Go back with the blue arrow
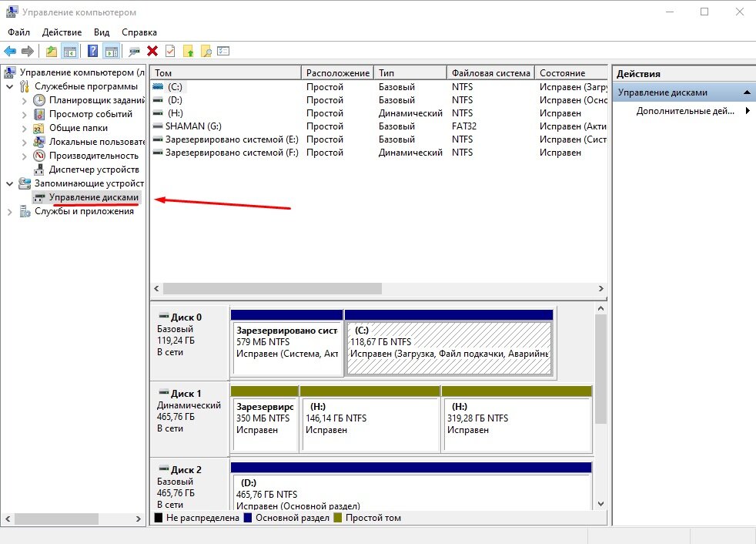 [x=10, y=51]
